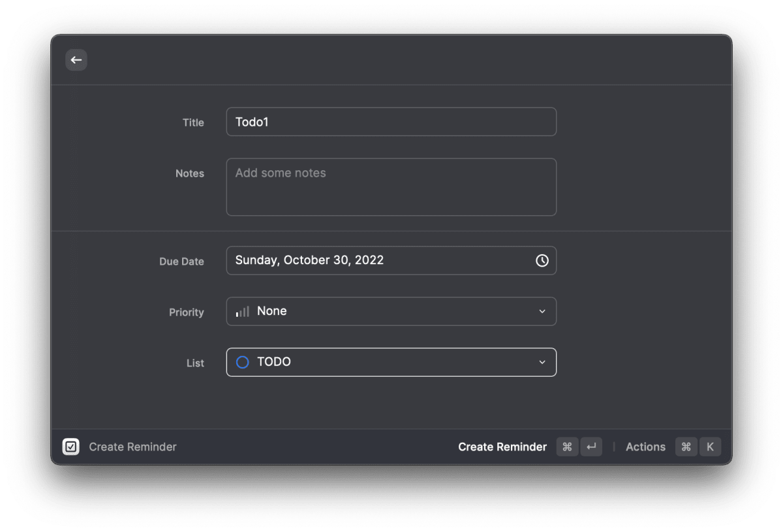Click the Command key badge beside Return

click(567, 447)
